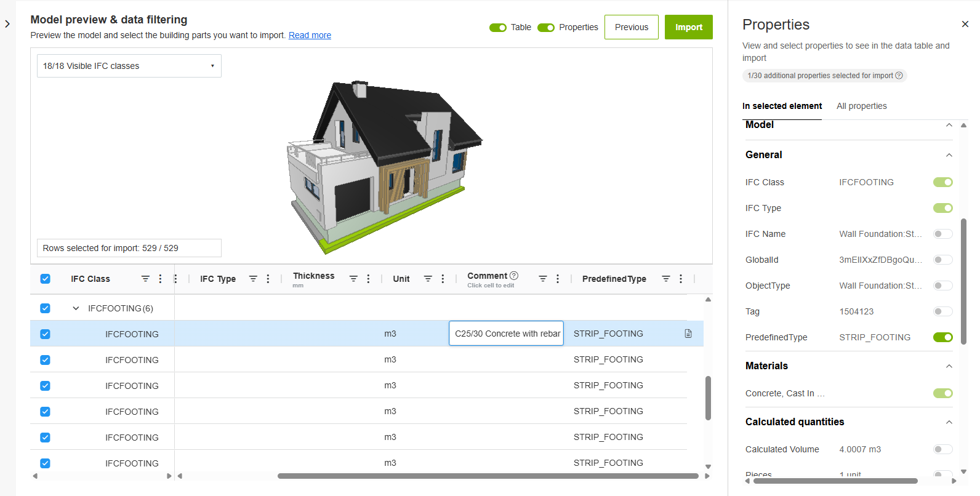Click the Properties panel horizontal scrollbar
Image resolution: width=980 pixels, height=496 pixels.
835,481
